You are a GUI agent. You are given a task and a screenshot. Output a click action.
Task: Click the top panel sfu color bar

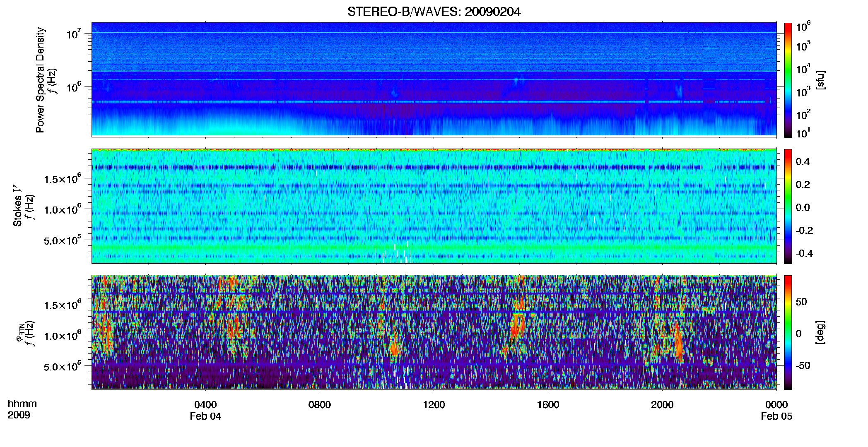tap(788, 80)
